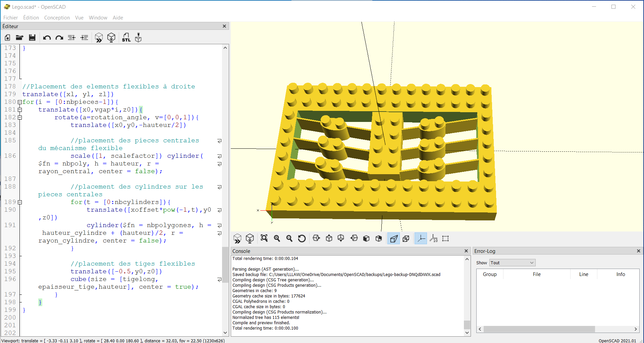Click the Console scrollbar up arrow
644x343 pixels.
point(467,259)
